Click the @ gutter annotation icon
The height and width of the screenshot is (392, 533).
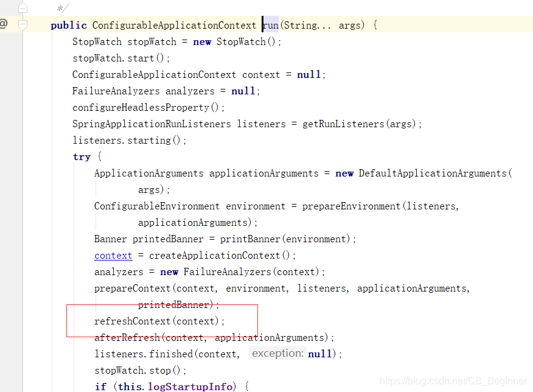tap(4, 24)
